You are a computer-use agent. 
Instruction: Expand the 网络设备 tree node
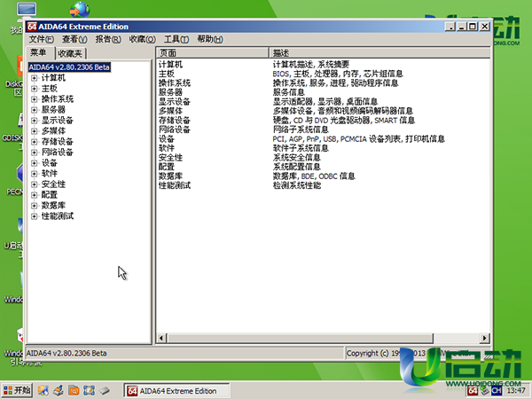coord(34,153)
